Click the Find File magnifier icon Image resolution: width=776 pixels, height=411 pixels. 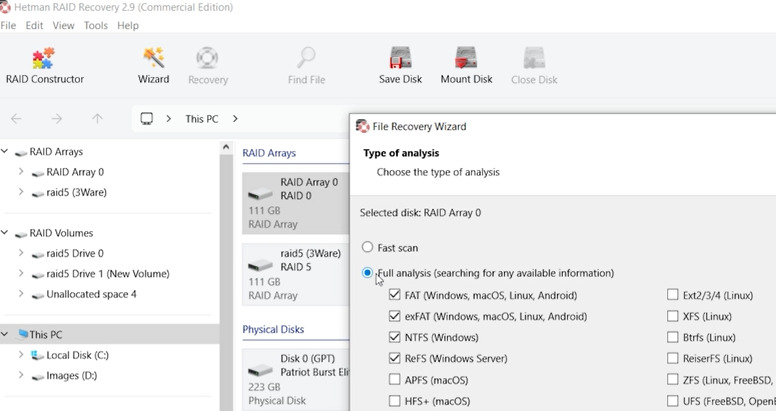click(306, 58)
